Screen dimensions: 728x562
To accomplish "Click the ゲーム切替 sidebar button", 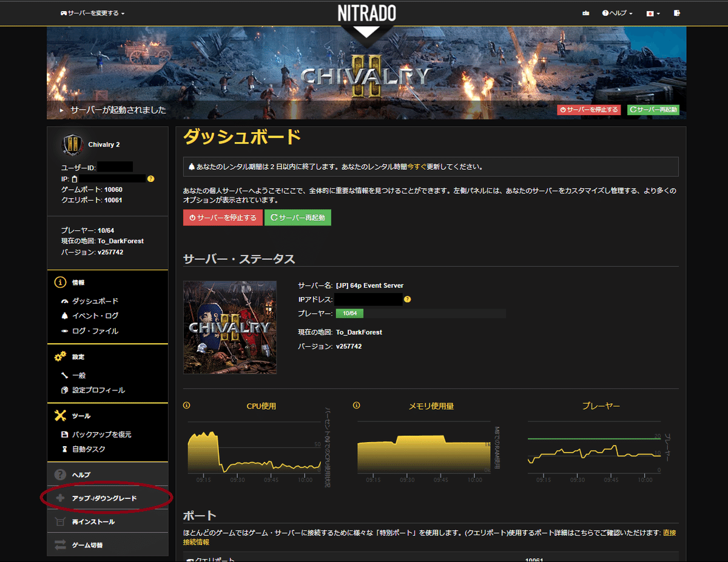I will (107, 545).
